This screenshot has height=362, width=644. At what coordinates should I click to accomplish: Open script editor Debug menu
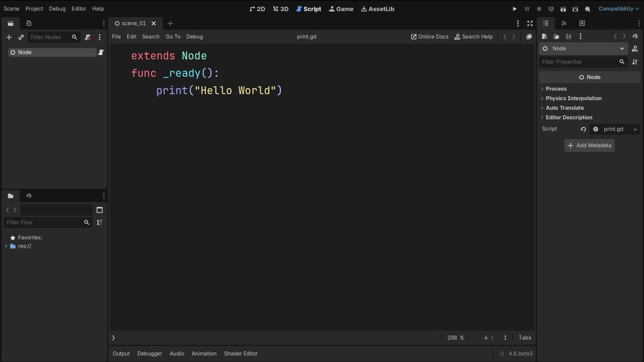pos(195,37)
